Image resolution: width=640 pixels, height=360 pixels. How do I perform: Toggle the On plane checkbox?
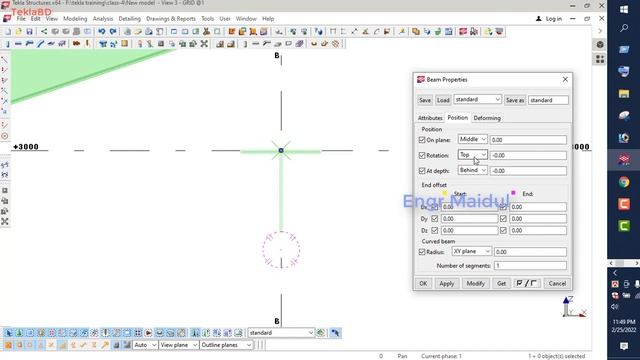tap(422, 140)
